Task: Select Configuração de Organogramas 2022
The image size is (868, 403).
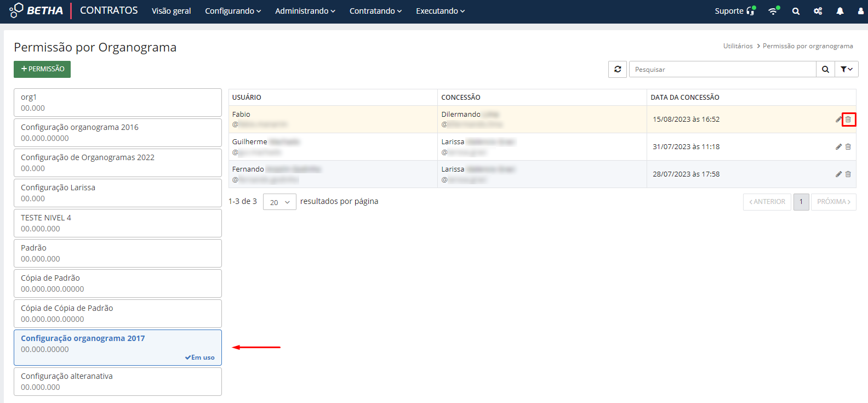Action: pyautogui.click(x=118, y=163)
